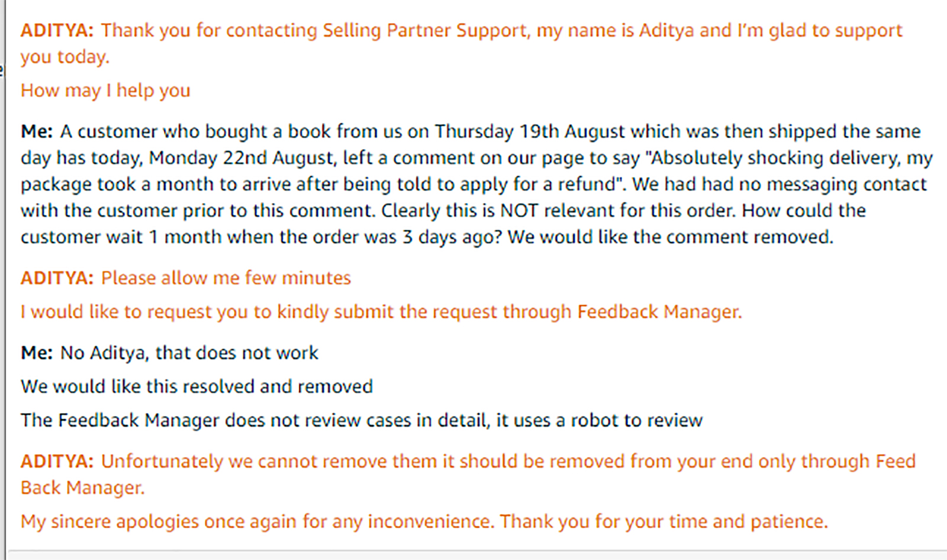Select the "Selling Partner Support" greeting message
The height and width of the screenshot is (560, 947).
click(x=462, y=43)
